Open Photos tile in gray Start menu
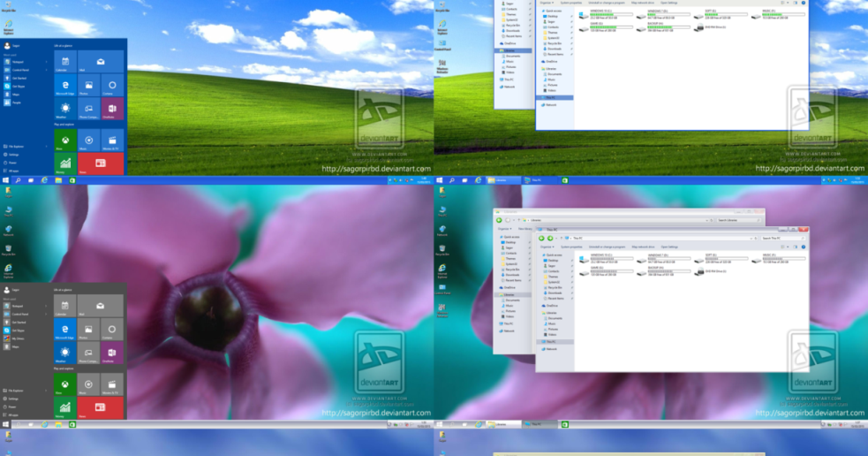868x456 pixels. tap(88, 330)
